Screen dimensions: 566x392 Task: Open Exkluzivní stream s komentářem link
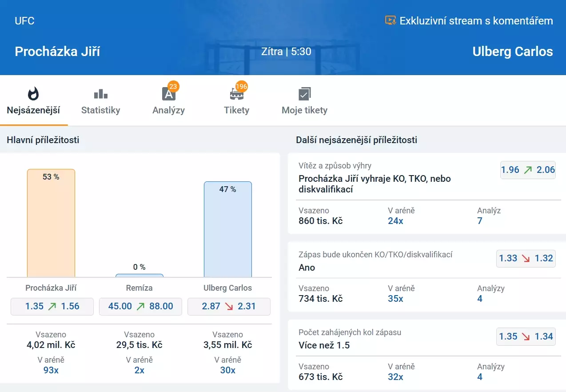pos(476,21)
